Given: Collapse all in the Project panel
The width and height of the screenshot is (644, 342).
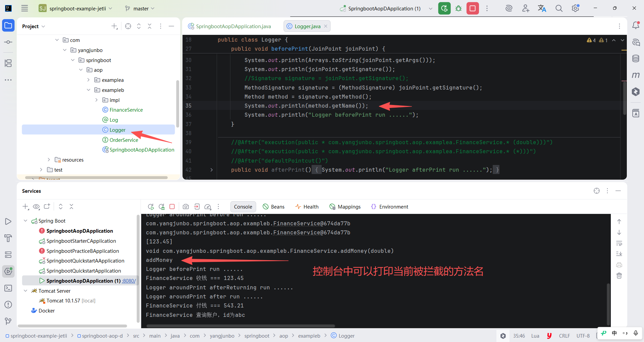Looking at the screenshot, I should coord(150,26).
